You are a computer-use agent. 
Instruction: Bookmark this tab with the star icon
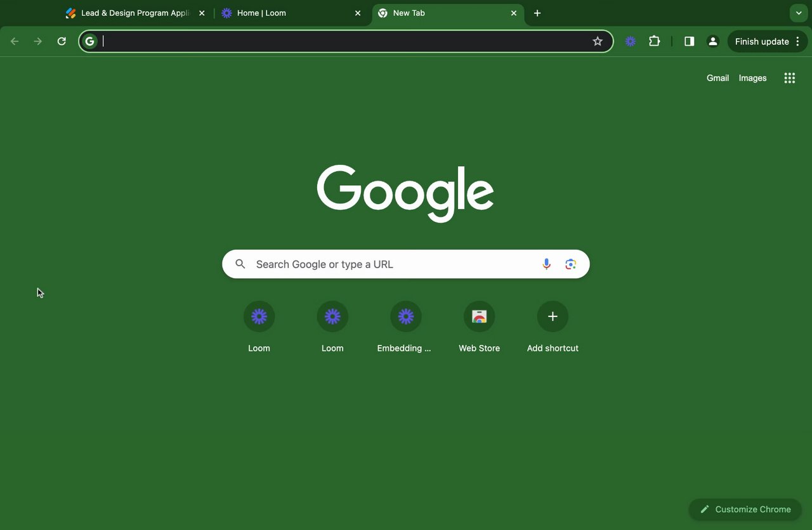(598, 41)
